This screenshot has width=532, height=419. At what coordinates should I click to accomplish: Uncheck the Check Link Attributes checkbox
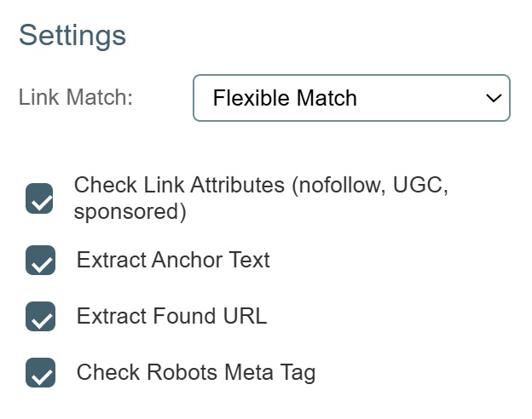tap(39, 198)
